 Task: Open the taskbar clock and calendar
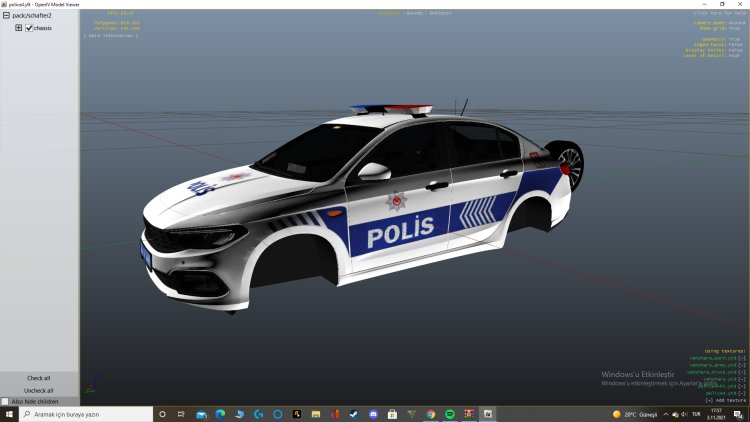pyautogui.click(x=716, y=414)
